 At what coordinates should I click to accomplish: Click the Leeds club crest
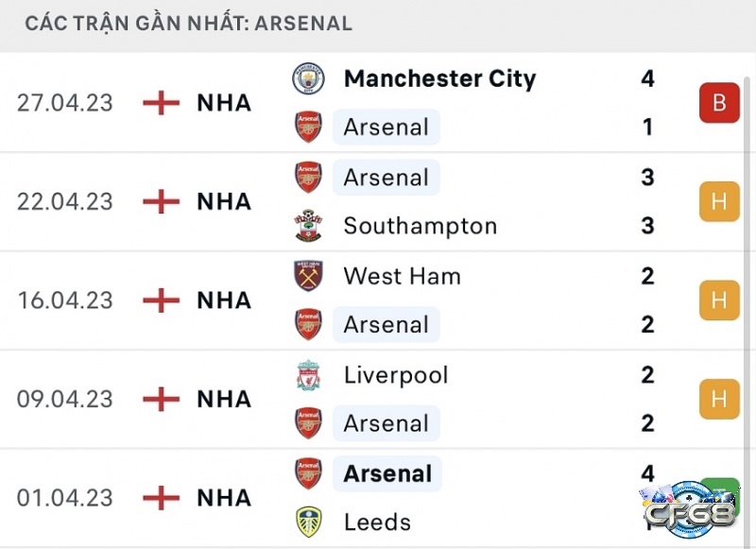tap(308, 522)
